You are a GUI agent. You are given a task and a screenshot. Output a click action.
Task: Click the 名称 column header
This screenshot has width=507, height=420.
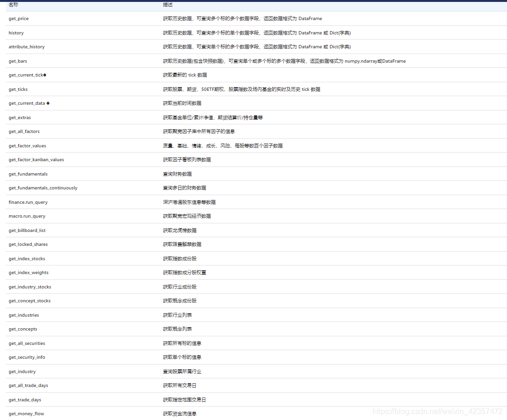[x=13, y=4]
